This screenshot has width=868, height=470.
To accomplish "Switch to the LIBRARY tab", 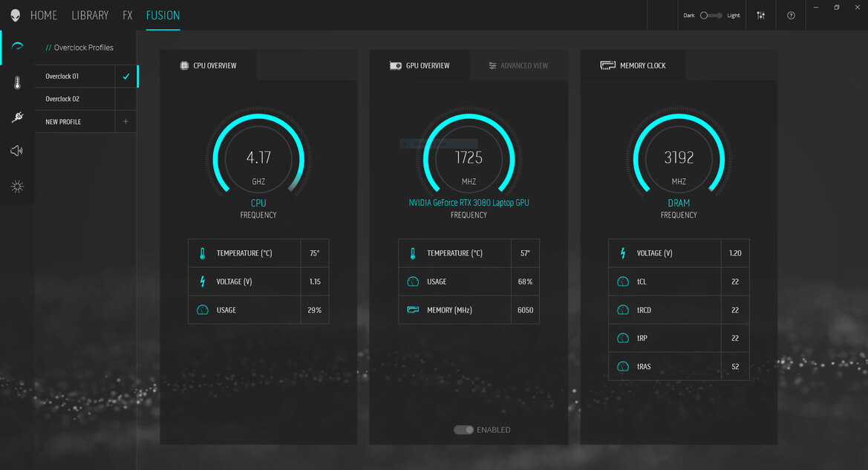I will pyautogui.click(x=90, y=16).
